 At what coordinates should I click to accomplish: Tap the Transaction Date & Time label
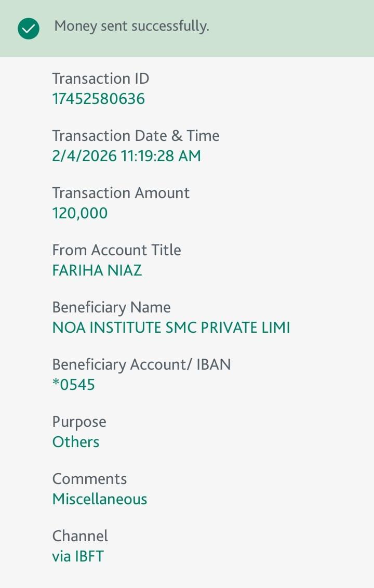tap(136, 136)
